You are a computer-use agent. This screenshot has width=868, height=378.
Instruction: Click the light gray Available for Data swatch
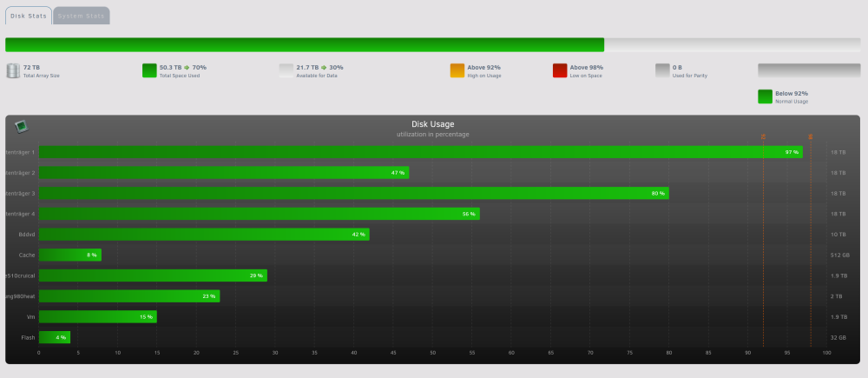pyautogui.click(x=286, y=70)
